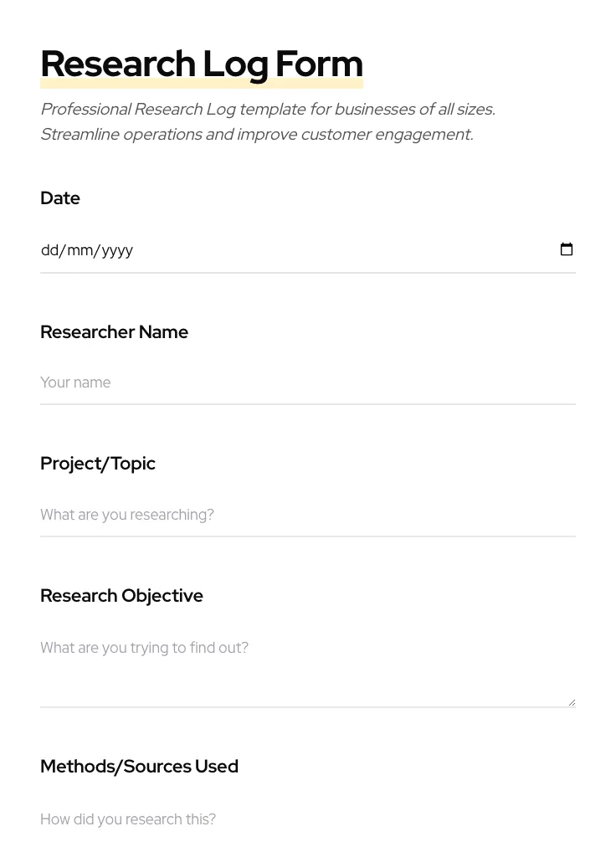Click the form description paragraph text
The height and width of the screenshot is (857, 616).
(x=267, y=121)
